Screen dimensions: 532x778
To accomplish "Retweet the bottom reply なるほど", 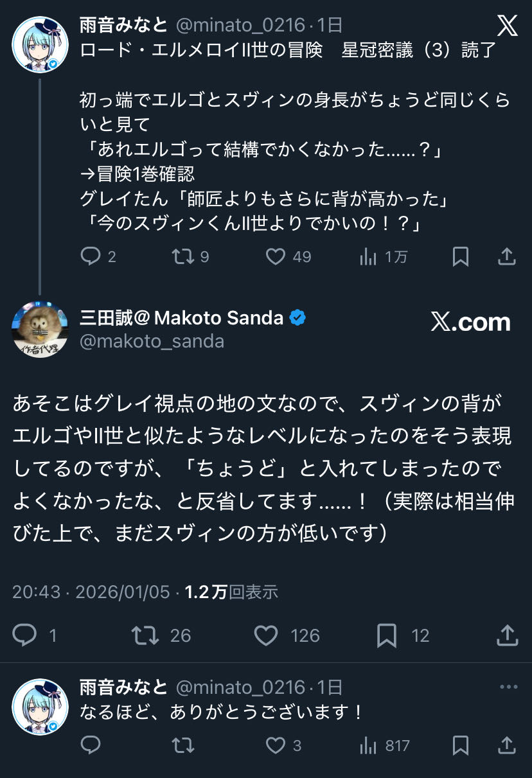I will 182,745.
